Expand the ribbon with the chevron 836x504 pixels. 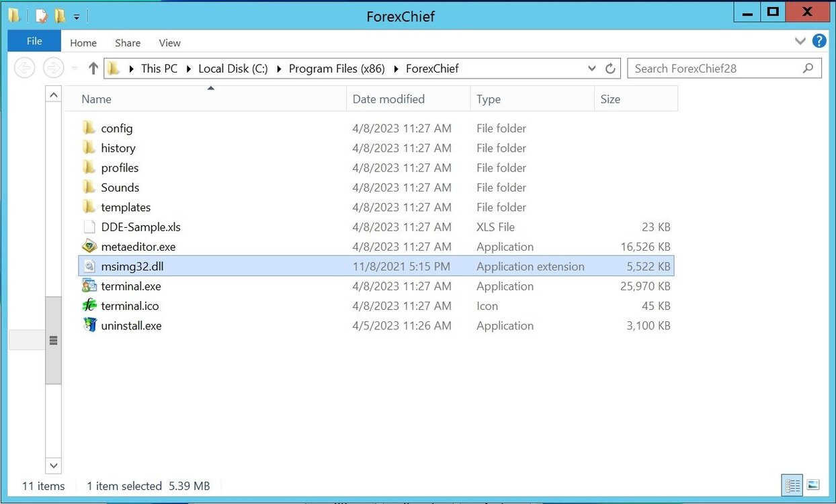(x=800, y=41)
